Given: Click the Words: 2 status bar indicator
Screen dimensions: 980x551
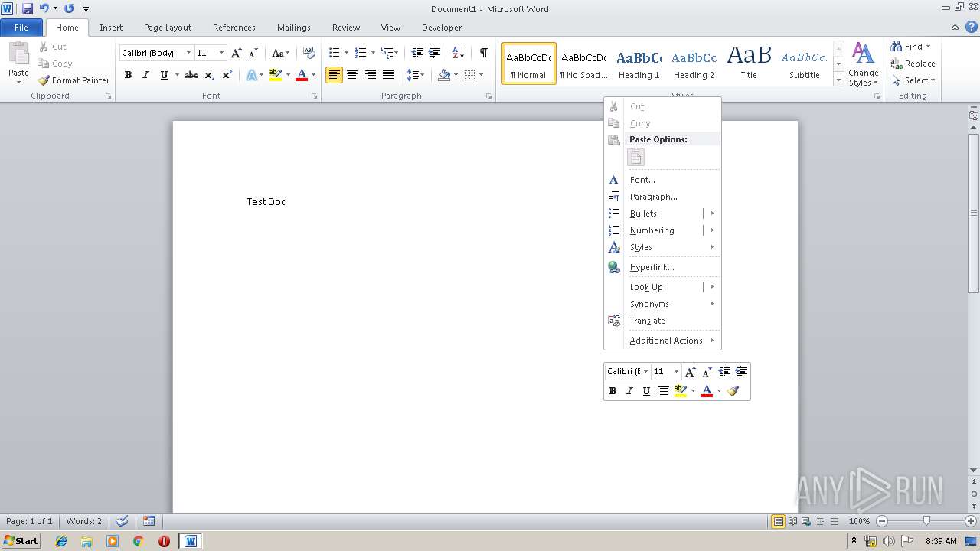Looking at the screenshot, I should [84, 521].
